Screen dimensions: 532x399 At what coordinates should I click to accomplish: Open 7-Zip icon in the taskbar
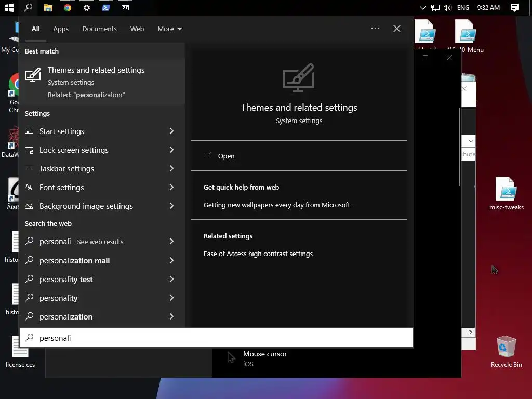click(125, 7)
